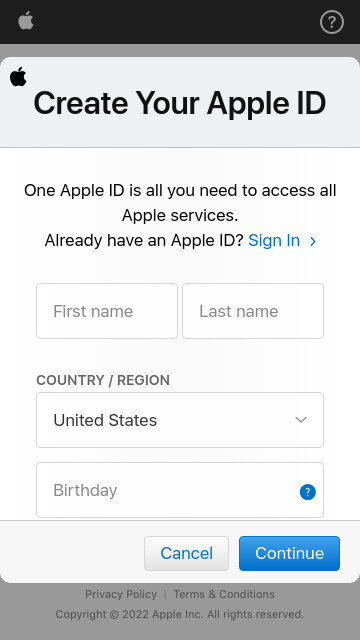Viewport: 360px width, 640px height.
Task: Follow the Sign In link
Action: [274, 241]
